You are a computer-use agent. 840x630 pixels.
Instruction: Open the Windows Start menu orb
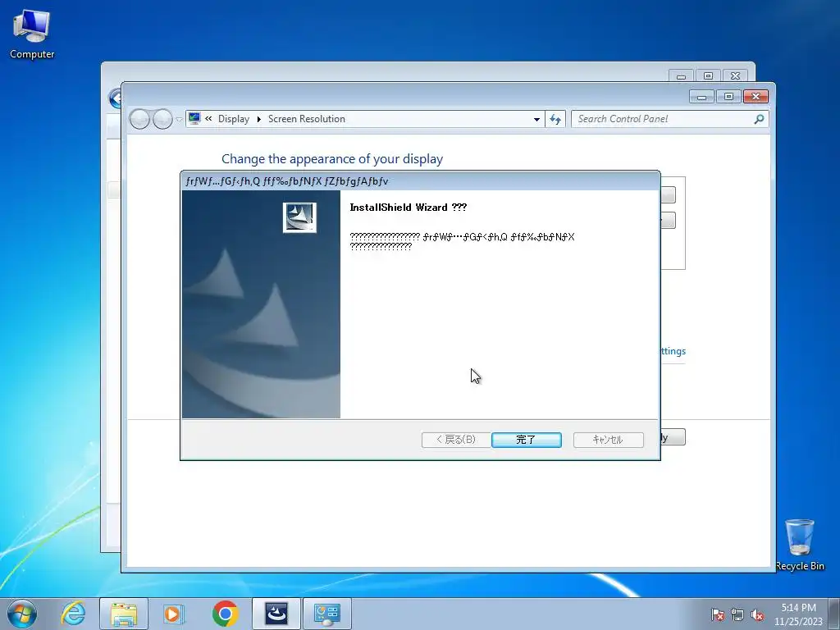[22, 614]
